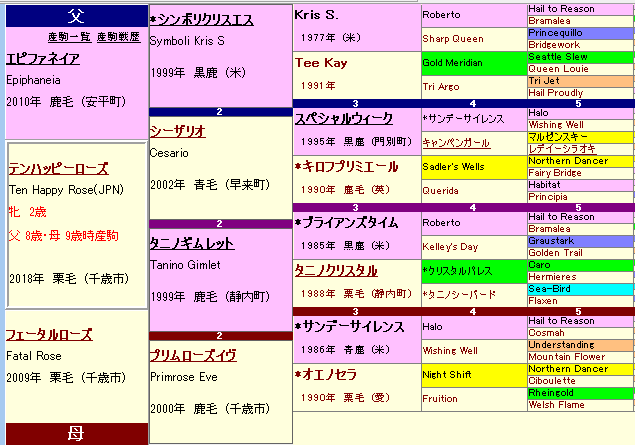Click the 母 footer bar
635x445 pixels.
pyautogui.click(x=77, y=434)
